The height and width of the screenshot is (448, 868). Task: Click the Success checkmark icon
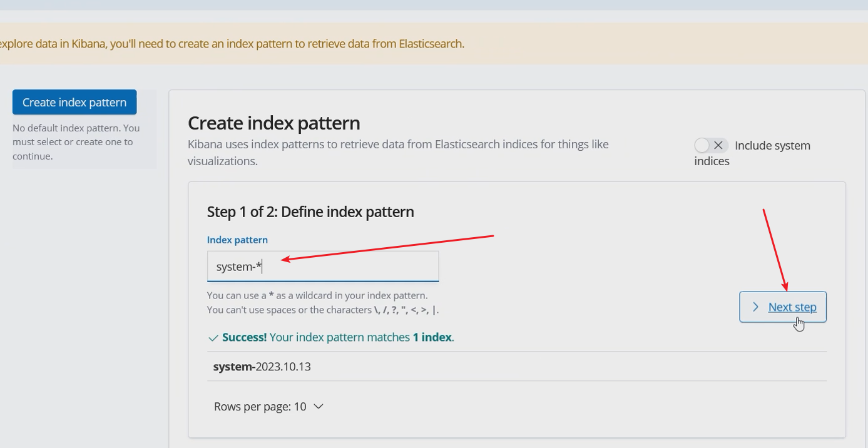pyautogui.click(x=213, y=338)
